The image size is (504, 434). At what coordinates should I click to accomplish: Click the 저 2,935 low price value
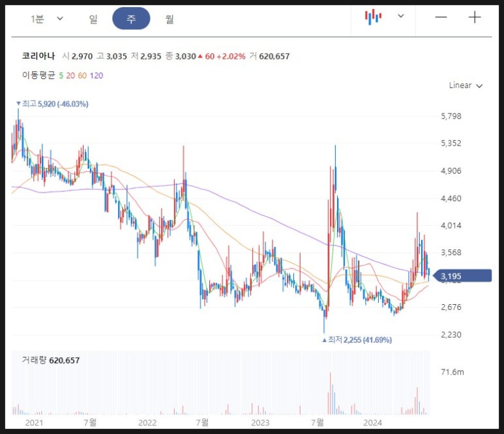(x=146, y=56)
